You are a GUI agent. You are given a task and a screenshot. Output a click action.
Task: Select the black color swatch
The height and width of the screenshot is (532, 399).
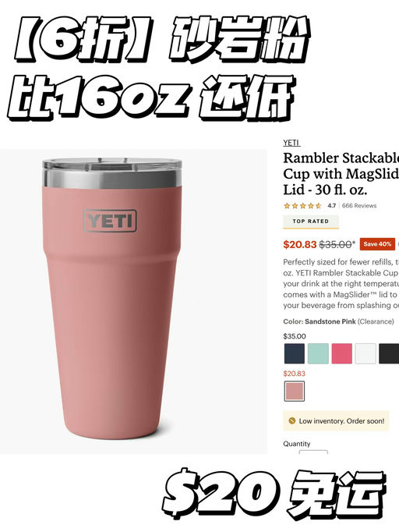coord(389,353)
